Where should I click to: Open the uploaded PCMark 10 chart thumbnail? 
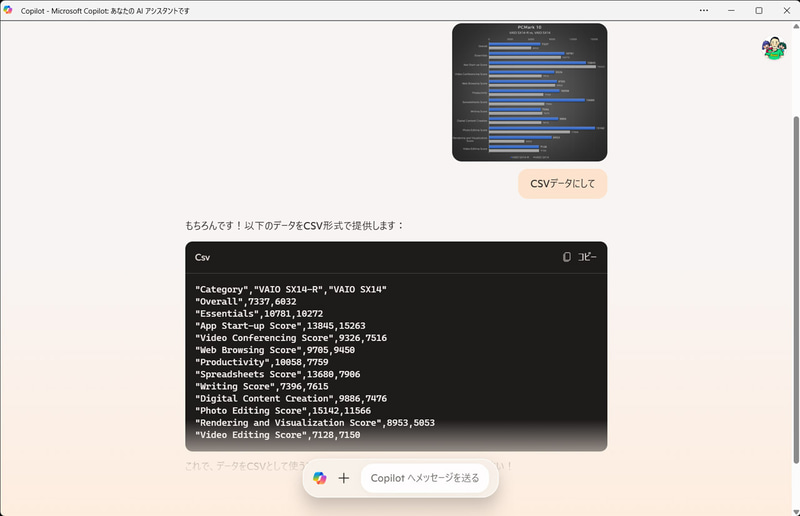(x=530, y=92)
